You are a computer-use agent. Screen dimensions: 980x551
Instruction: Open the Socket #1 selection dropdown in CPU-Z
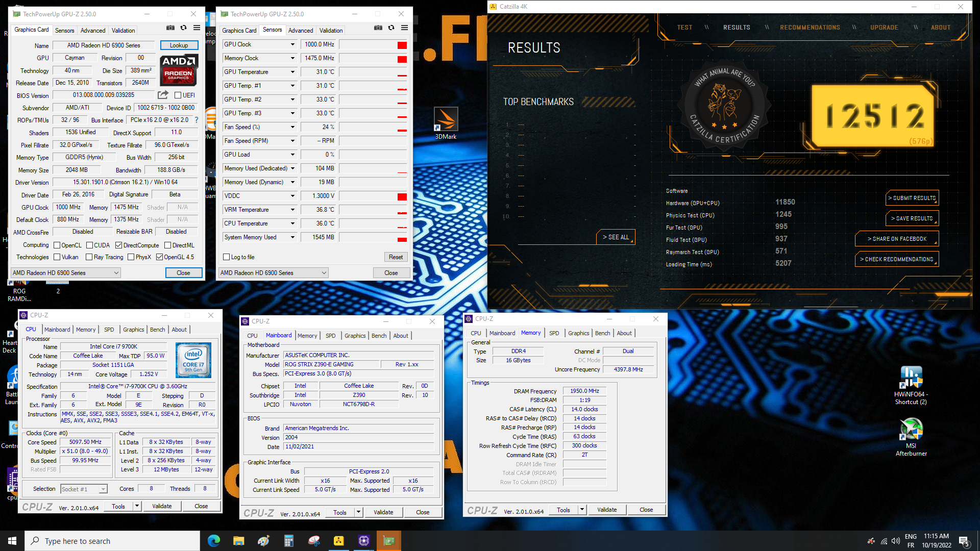click(84, 489)
